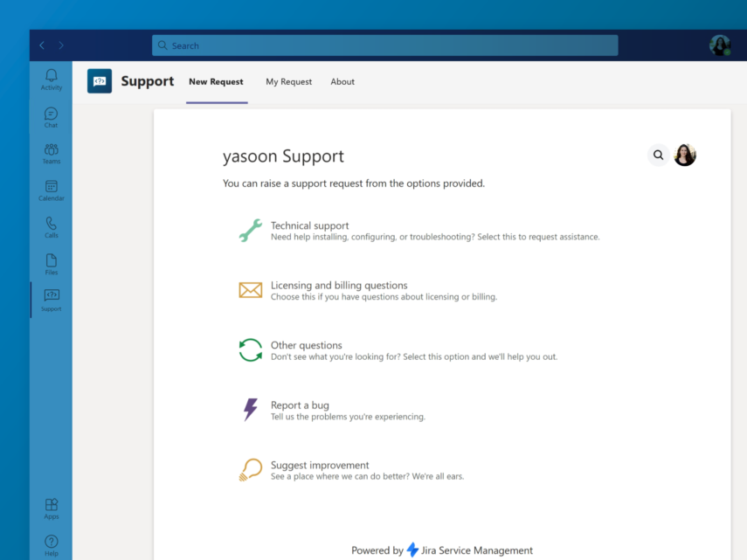Click the Support app logo in the header
The image size is (747, 560).
tap(100, 81)
